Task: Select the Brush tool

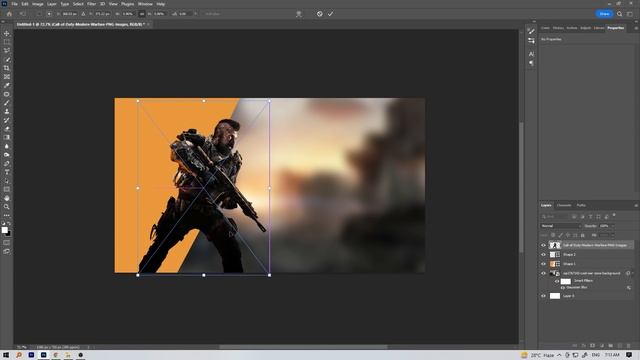Action: point(7,103)
